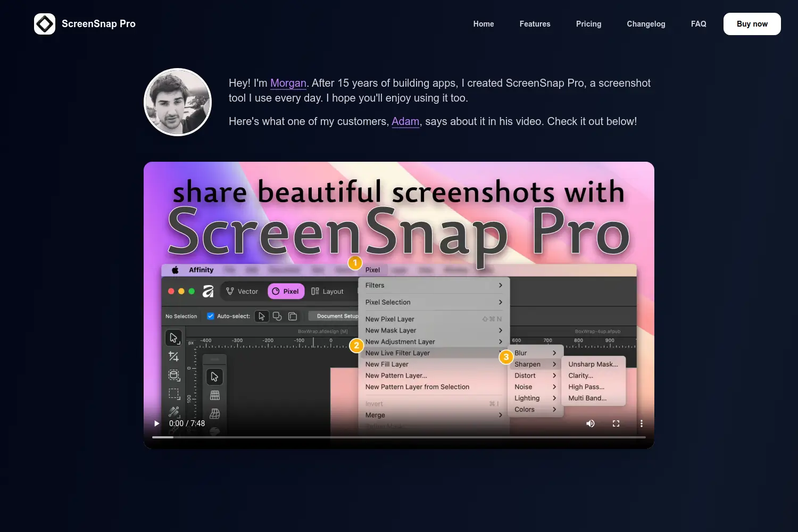The image size is (798, 532).
Task: Expand the New Adjustment Layer submenu arrow
Action: 501,342
